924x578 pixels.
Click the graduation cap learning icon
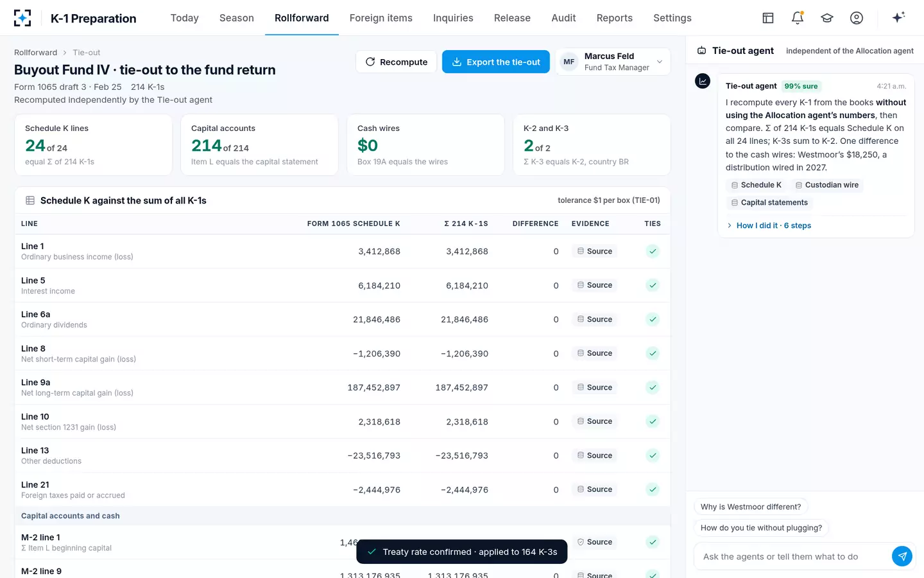point(827,18)
